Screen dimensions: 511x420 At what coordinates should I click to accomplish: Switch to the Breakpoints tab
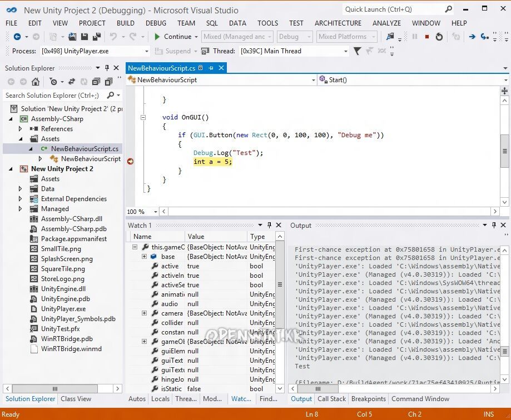[369, 399]
